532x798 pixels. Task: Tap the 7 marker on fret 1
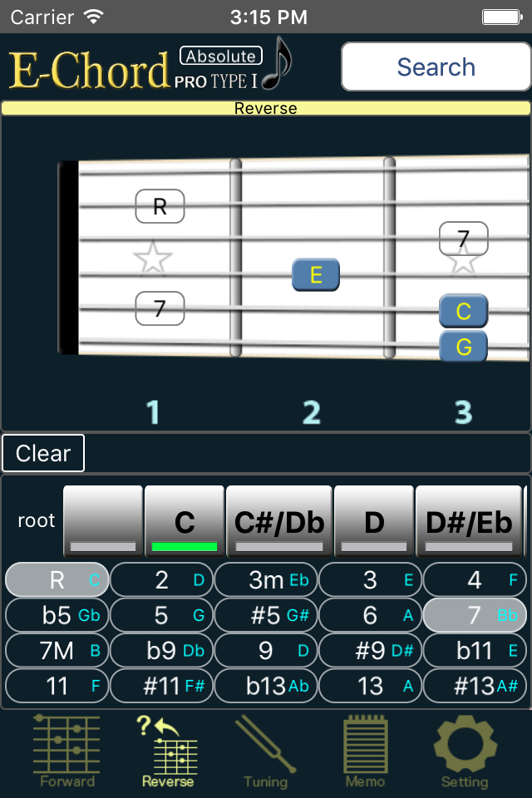[160, 308]
